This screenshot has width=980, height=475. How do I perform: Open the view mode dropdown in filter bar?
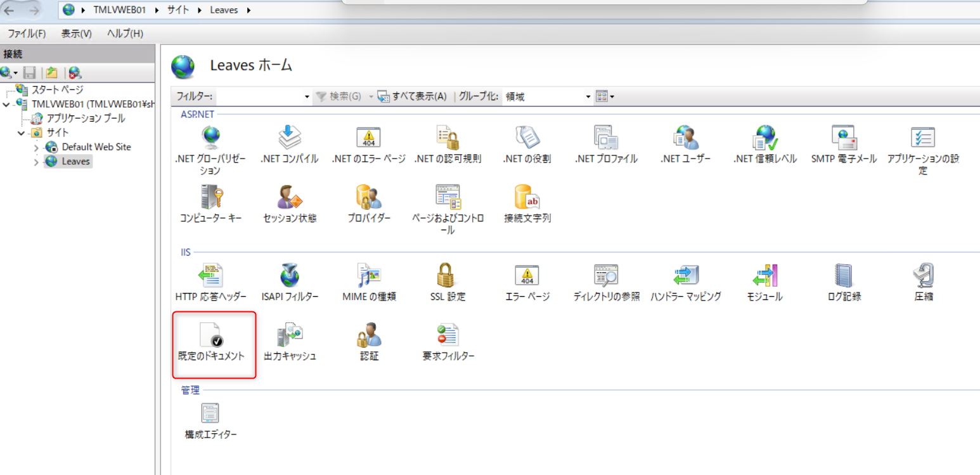click(605, 97)
